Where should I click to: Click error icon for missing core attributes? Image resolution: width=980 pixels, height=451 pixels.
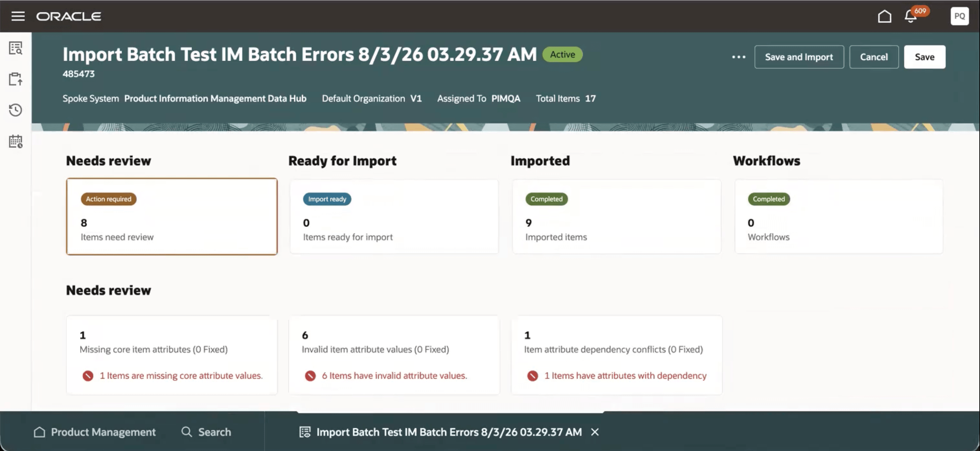[88, 376]
